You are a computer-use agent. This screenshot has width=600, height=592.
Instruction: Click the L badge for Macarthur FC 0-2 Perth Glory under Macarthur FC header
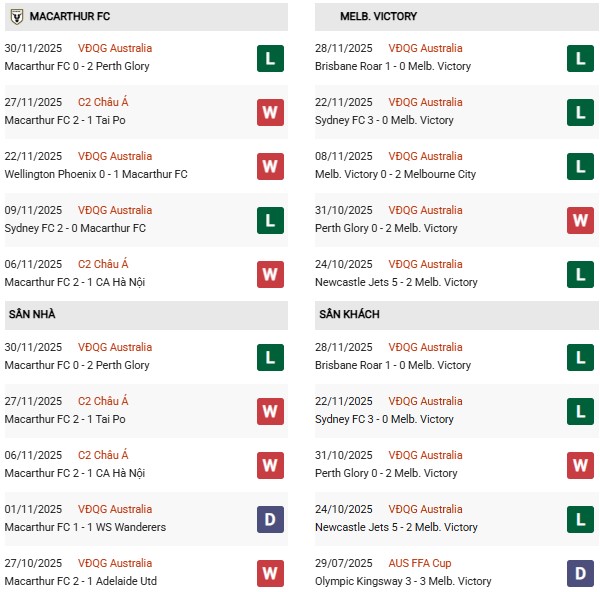click(x=269, y=58)
